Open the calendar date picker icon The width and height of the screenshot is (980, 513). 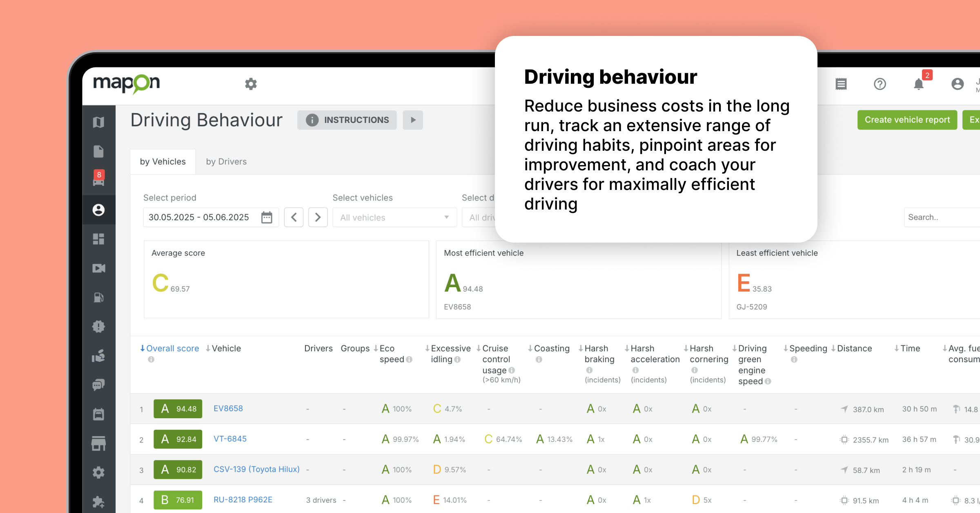(x=267, y=217)
